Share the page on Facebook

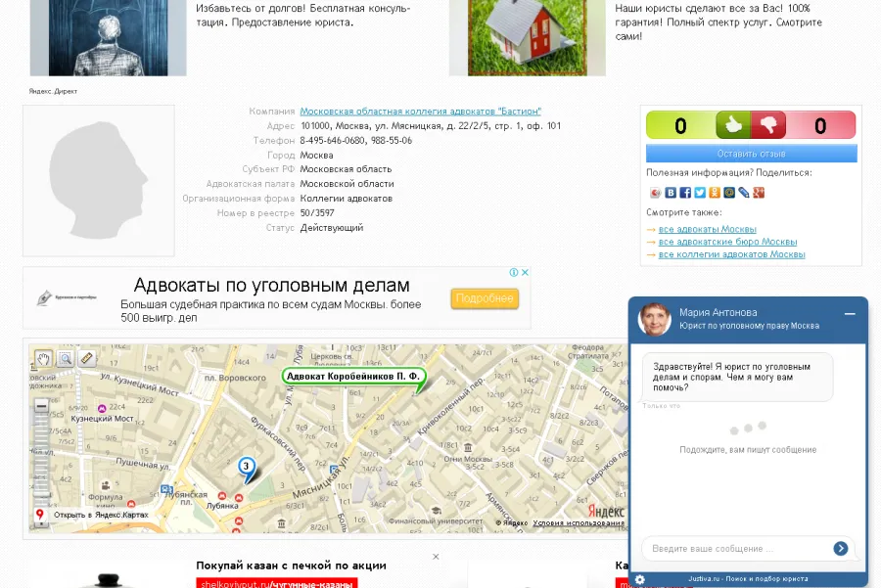(685, 193)
